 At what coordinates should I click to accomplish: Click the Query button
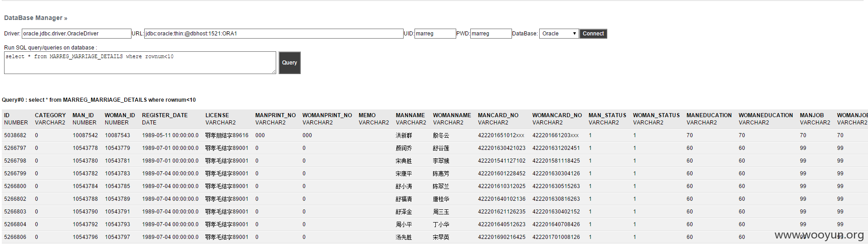[x=289, y=63]
